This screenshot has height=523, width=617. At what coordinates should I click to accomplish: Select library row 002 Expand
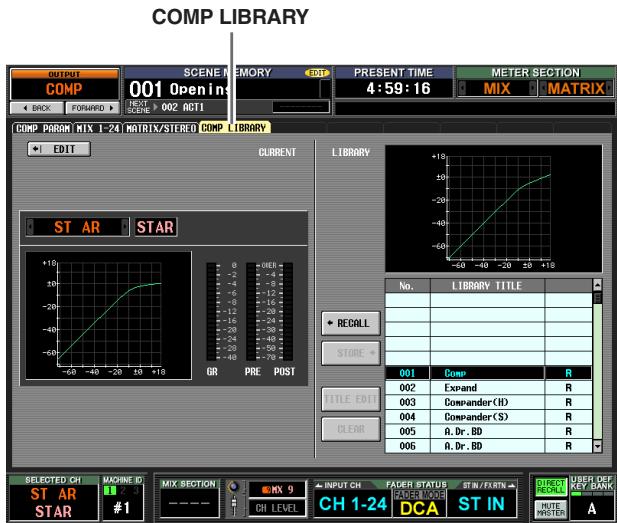488,388
